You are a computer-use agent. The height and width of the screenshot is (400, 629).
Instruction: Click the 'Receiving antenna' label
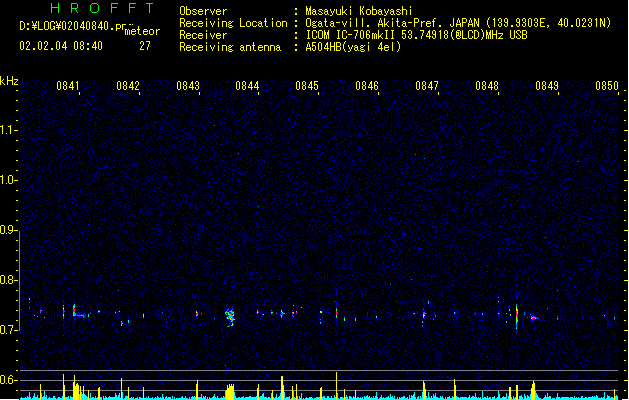point(230,47)
